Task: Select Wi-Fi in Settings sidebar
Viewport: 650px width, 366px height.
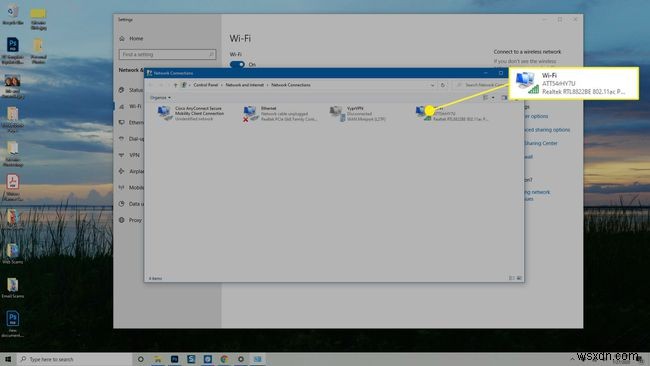Action: point(130,106)
